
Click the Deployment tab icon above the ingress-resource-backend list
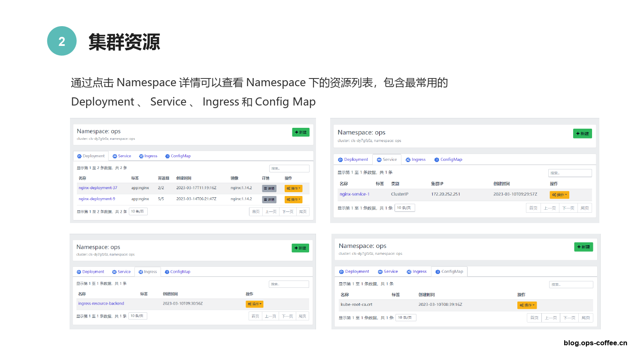tap(79, 272)
